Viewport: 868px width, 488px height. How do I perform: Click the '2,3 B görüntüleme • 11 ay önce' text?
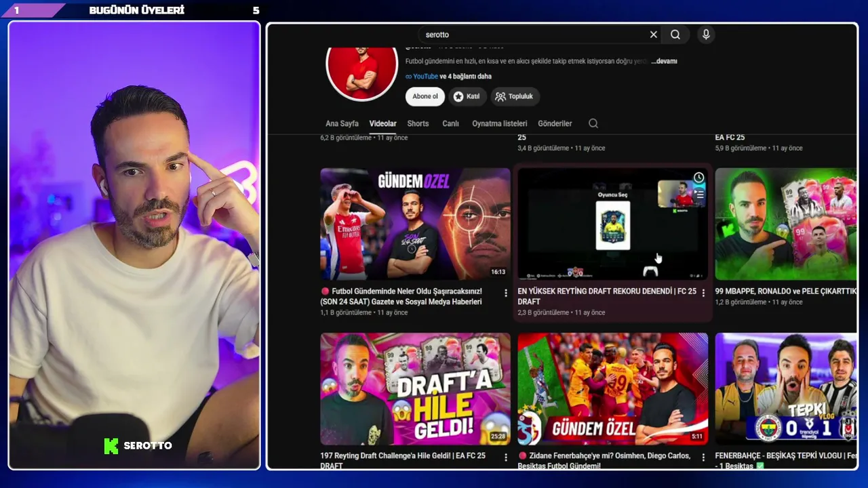[x=561, y=312]
